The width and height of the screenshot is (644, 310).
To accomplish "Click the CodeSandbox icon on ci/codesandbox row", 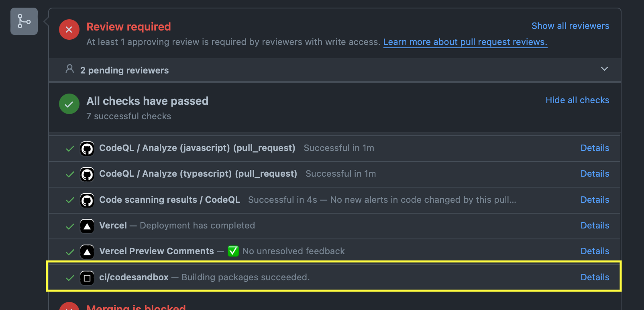I will pos(87,277).
